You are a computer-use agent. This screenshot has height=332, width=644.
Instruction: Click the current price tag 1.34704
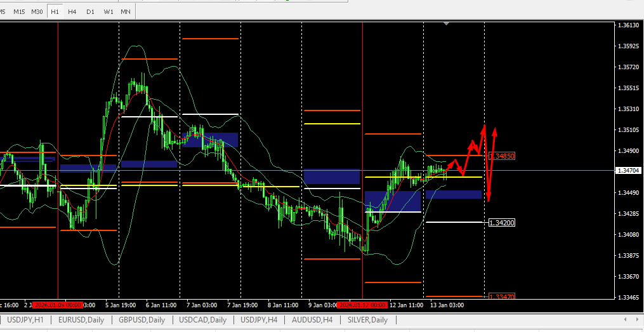[628, 170]
